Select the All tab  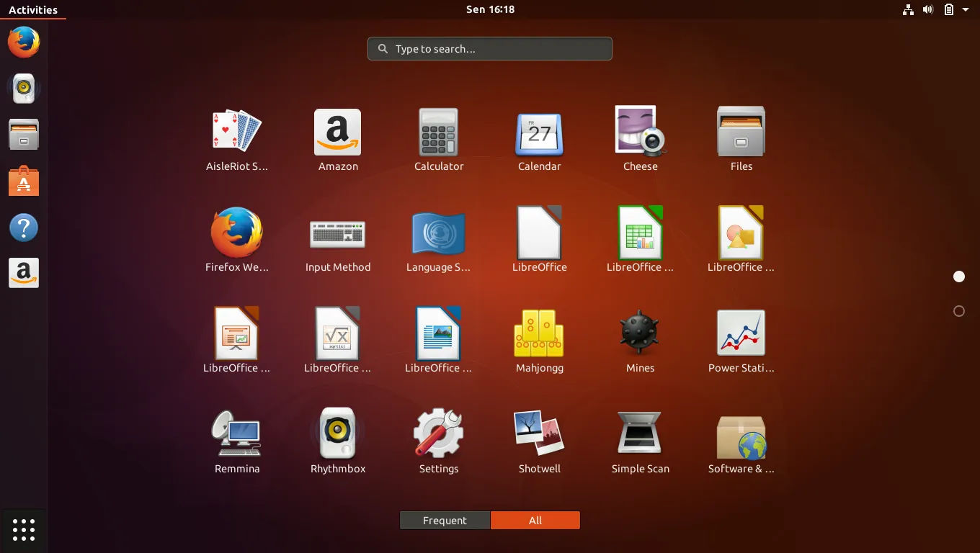pos(535,521)
